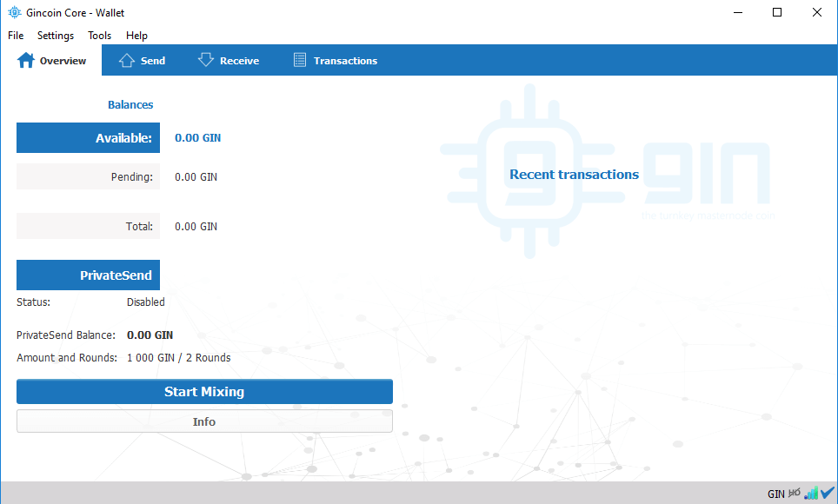The image size is (838, 504).
Task: Click the Amount and Rounds value text
Action: (179, 357)
